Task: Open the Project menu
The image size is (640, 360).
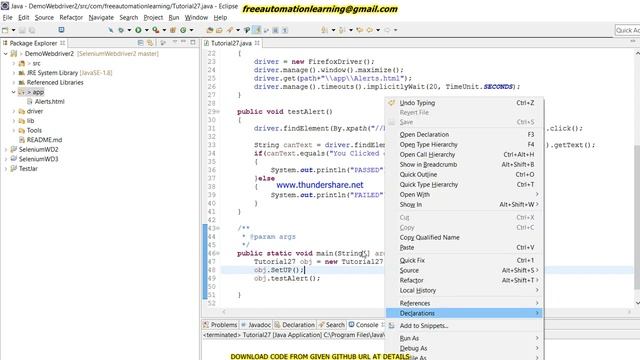Action: (153, 18)
